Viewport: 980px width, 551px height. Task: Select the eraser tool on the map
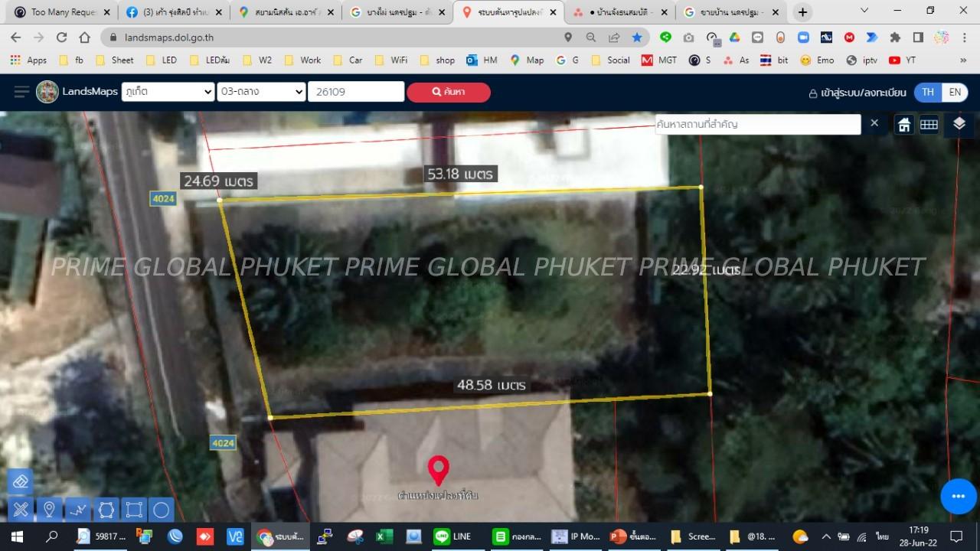click(x=21, y=481)
